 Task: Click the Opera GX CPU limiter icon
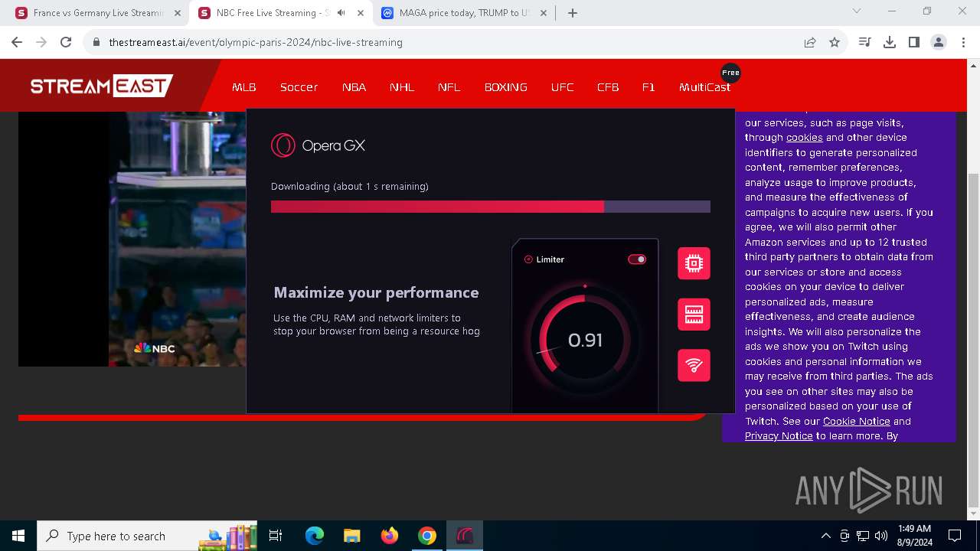(694, 263)
